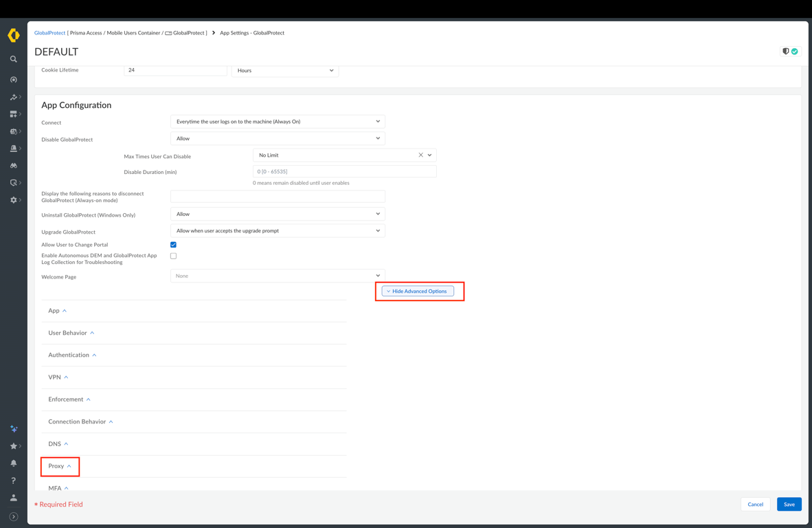Open the command center circle icon in sidebar
Image resolution: width=812 pixels, height=528 pixels.
coord(14,80)
